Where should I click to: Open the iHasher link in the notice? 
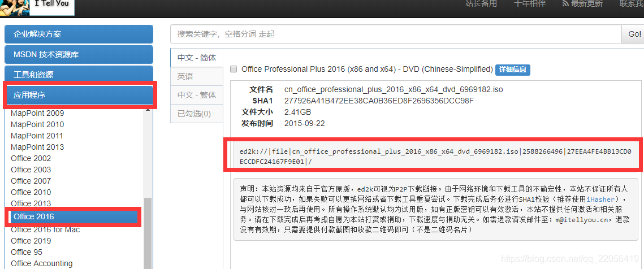pos(600,199)
